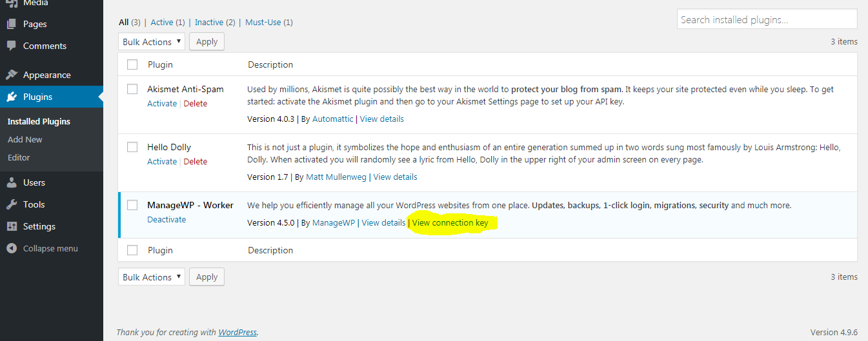Click the Pages icon in sidebar

tap(12, 24)
